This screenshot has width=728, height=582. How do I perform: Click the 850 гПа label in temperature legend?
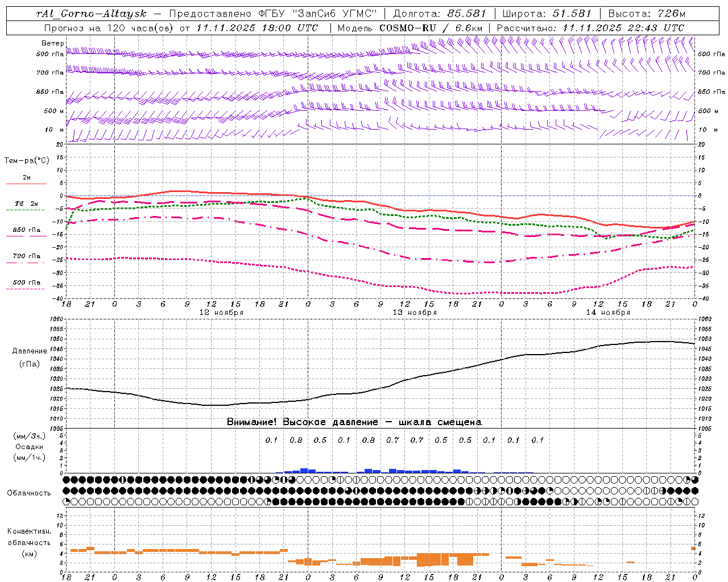tap(27, 230)
